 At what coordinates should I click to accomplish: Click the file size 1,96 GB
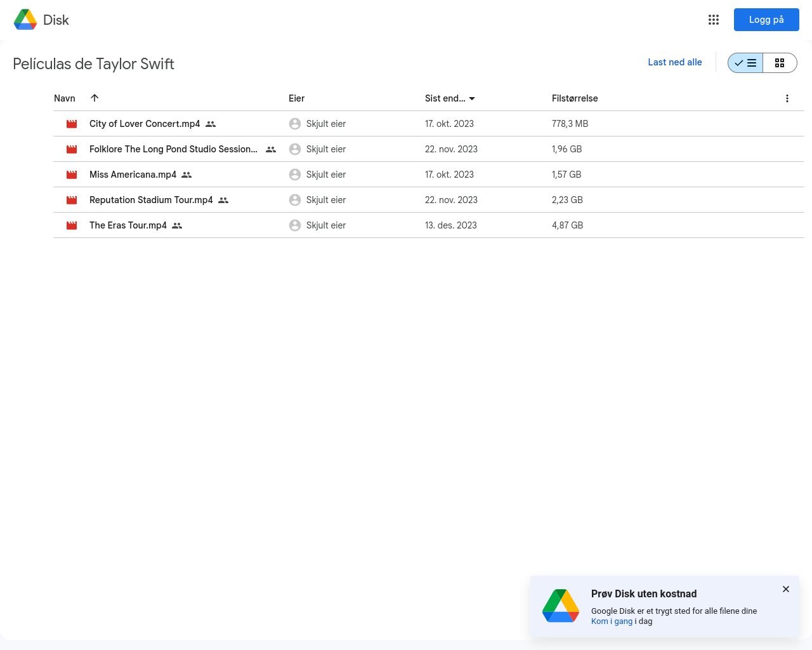coord(566,149)
